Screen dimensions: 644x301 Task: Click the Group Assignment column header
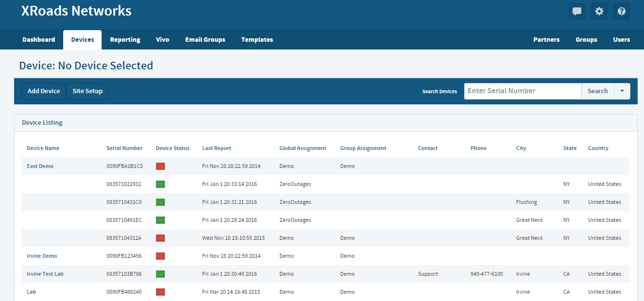tap(363, 148)
